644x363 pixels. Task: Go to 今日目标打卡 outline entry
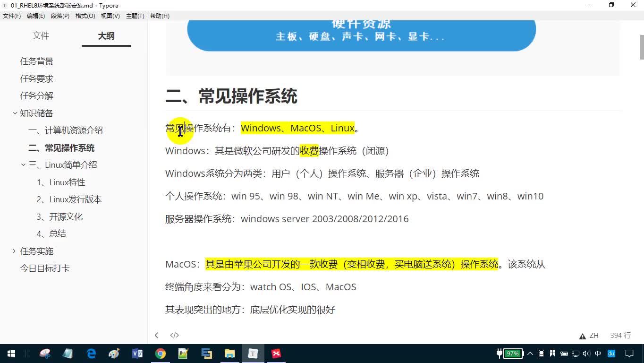[x=45, y=268]
